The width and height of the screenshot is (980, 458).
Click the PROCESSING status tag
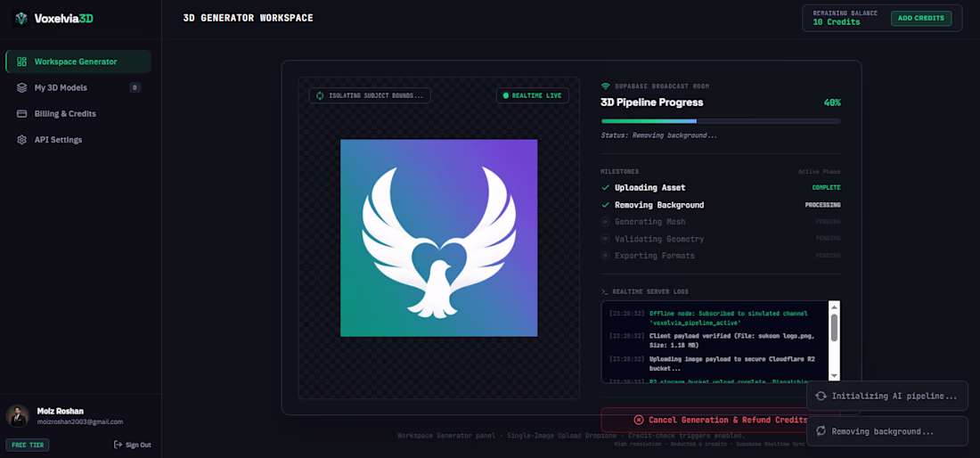click(822, 205)
